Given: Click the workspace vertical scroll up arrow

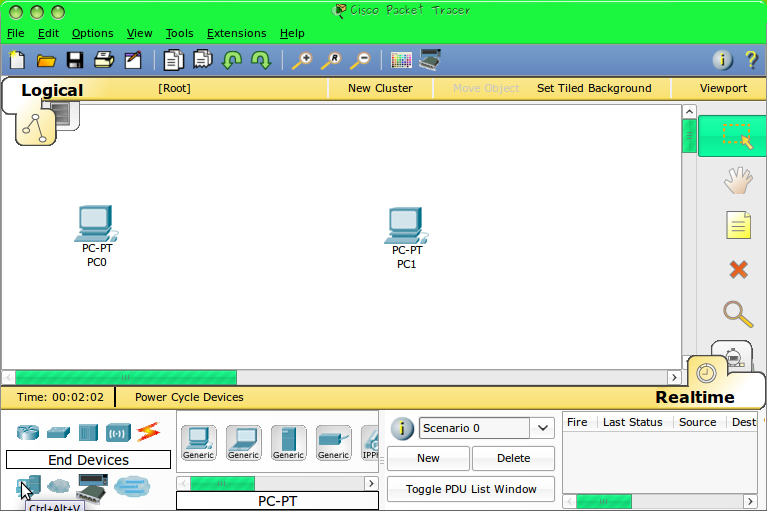Looking at the screenshot, I should point(689,111).
